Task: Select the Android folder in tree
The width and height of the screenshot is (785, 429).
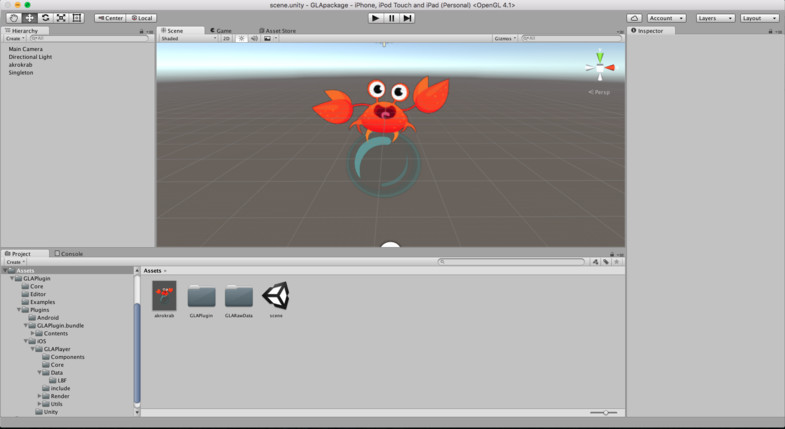Action: coord(44,318)
